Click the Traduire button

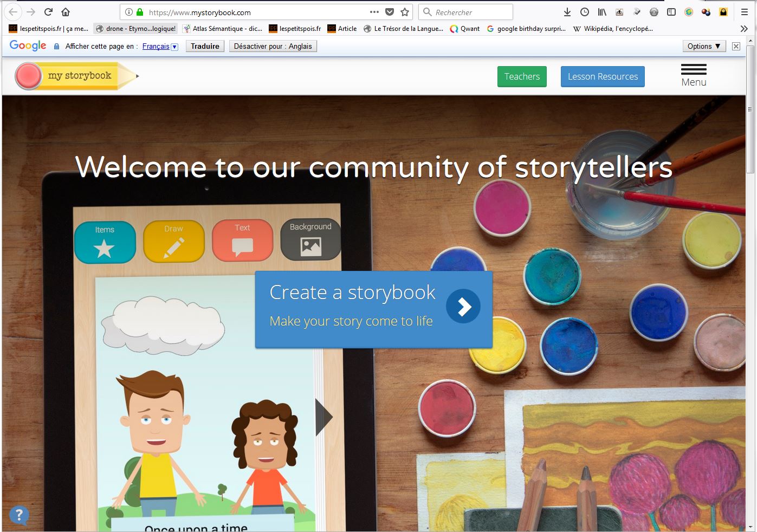point(205,46)
